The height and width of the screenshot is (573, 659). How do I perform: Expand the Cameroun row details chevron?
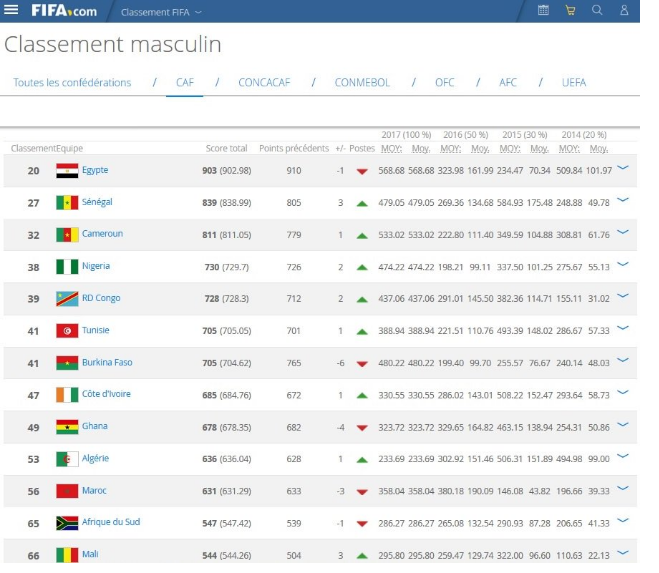tap(622, 232)
